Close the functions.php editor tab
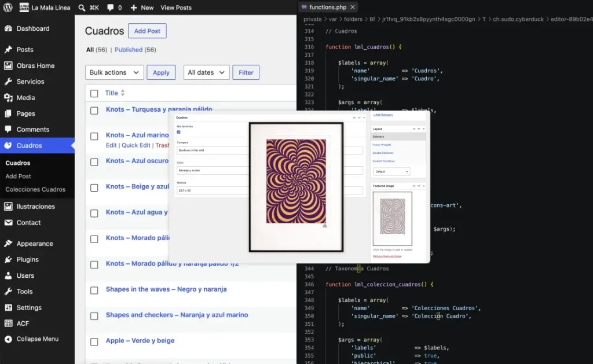 pos(353,7)
